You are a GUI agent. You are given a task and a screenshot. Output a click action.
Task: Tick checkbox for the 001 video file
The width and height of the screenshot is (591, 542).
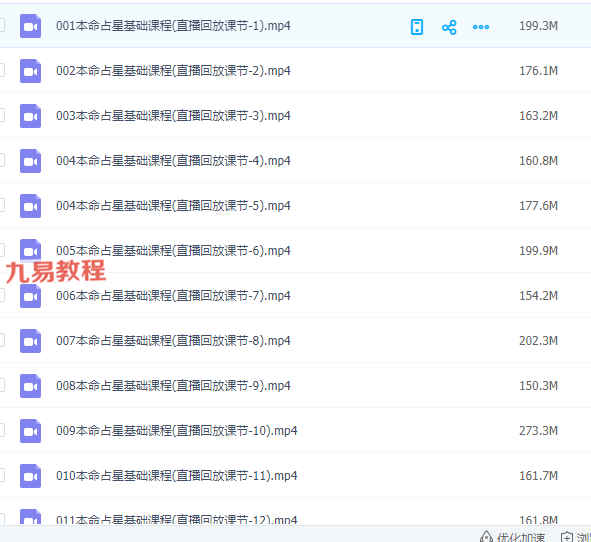[1, 25]
